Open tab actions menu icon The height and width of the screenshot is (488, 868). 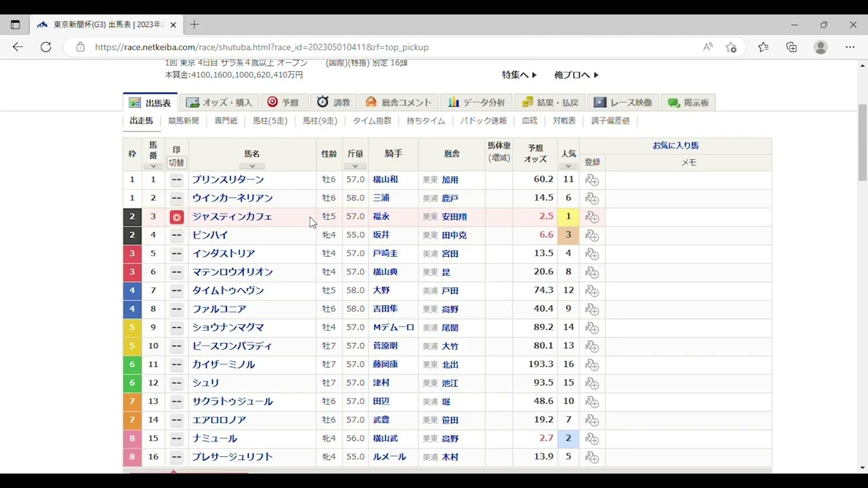point(16,24)
